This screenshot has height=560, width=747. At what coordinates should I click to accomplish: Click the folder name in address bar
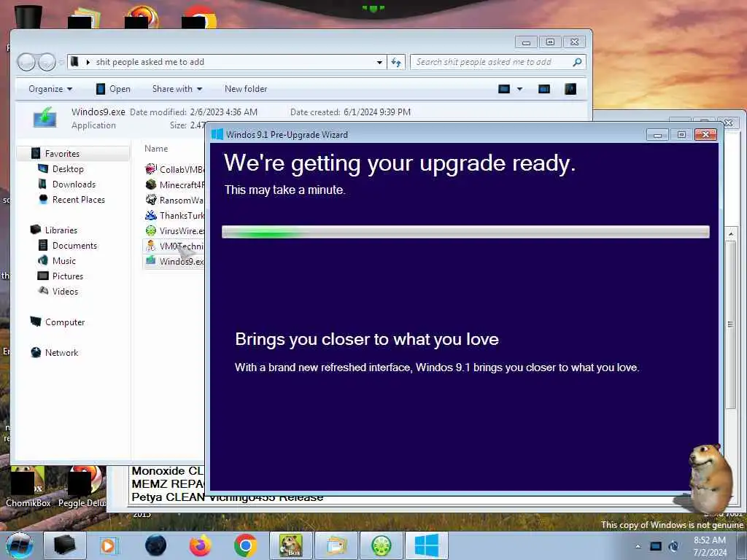point(150,62)
